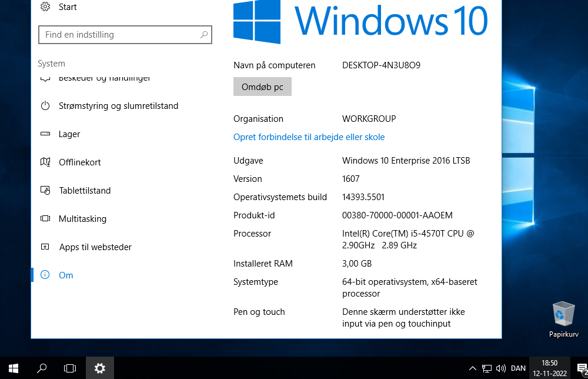Image resolution: width=588 pixels, height=379 pixels.
Task: Select the Om page label
Action: click(x=66, y=275)
